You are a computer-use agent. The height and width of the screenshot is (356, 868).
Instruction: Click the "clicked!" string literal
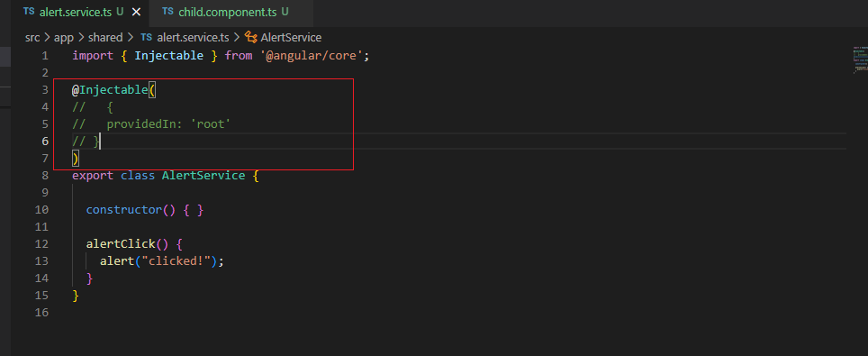[x=176, y=261]
